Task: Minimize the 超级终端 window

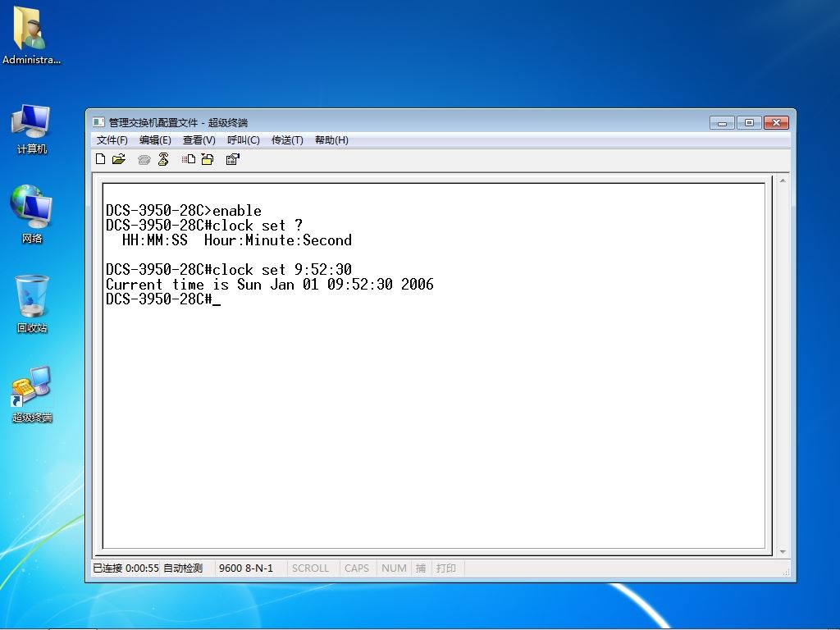Action: 722,123
